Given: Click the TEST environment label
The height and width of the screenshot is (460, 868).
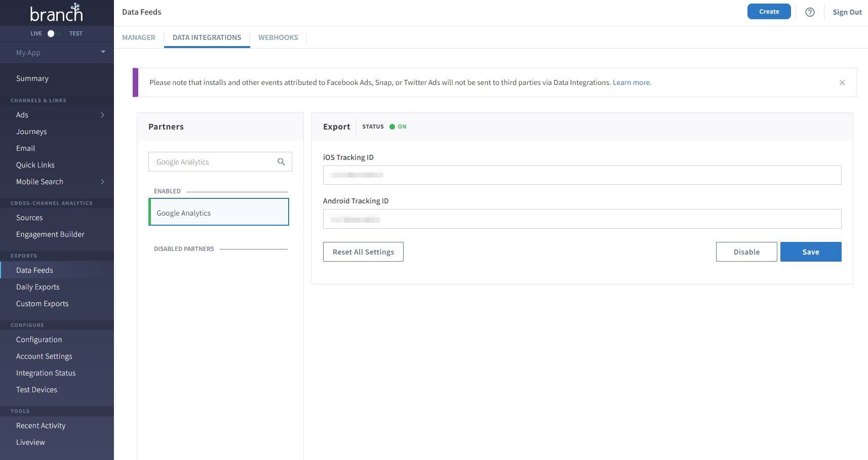Looking at the screenshot, I should click(x=76, y=33).
